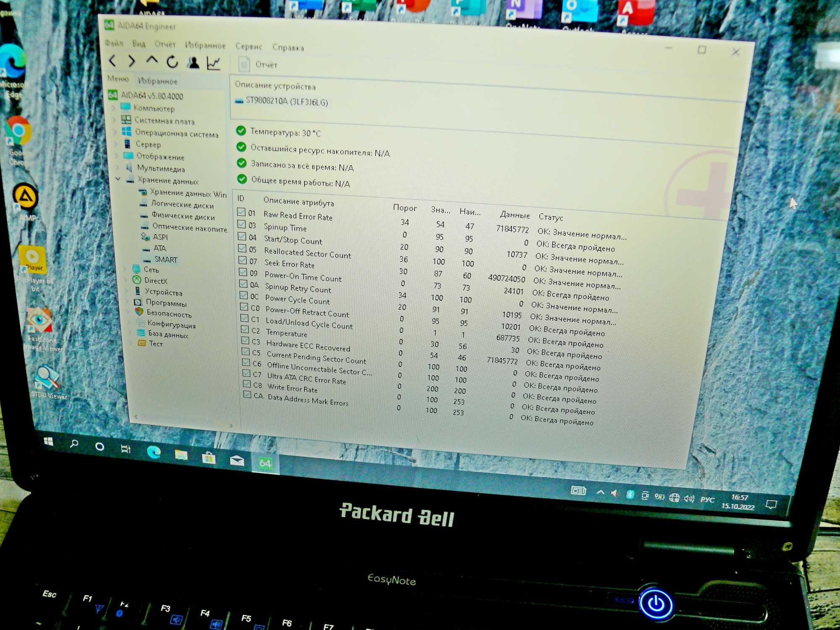Open the user/manage icon in toolbar

tap(193, 63)
